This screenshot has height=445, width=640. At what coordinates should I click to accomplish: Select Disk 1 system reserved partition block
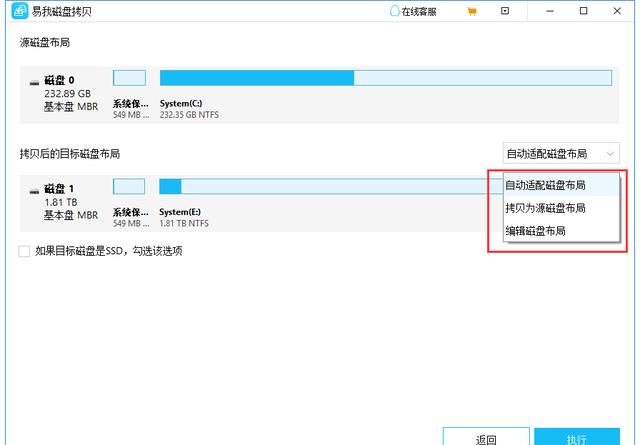coord(129,186)
